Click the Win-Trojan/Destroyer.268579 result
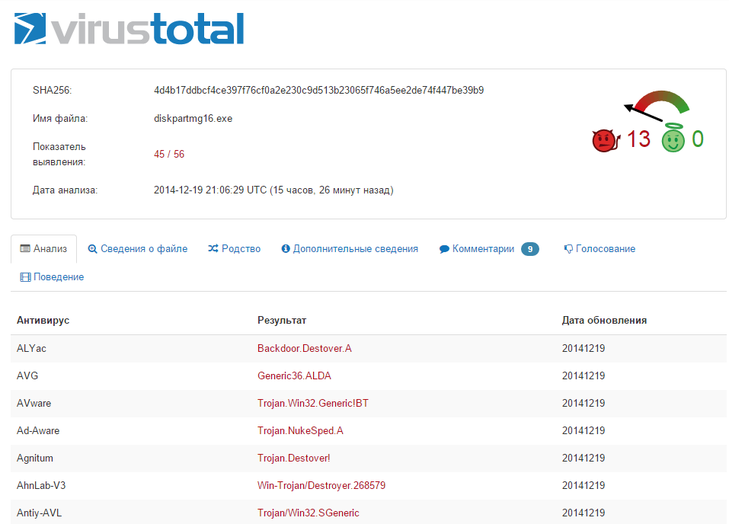Screen dimensions: 729x524 (x=321, y=485)
